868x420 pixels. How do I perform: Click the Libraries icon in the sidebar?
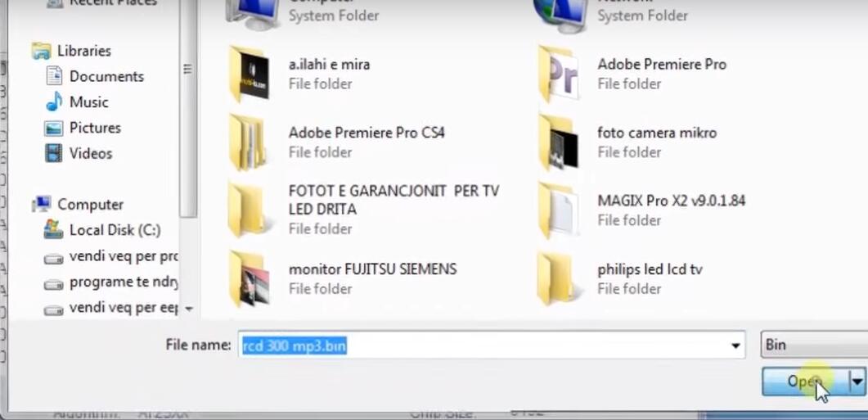[42, 51]
